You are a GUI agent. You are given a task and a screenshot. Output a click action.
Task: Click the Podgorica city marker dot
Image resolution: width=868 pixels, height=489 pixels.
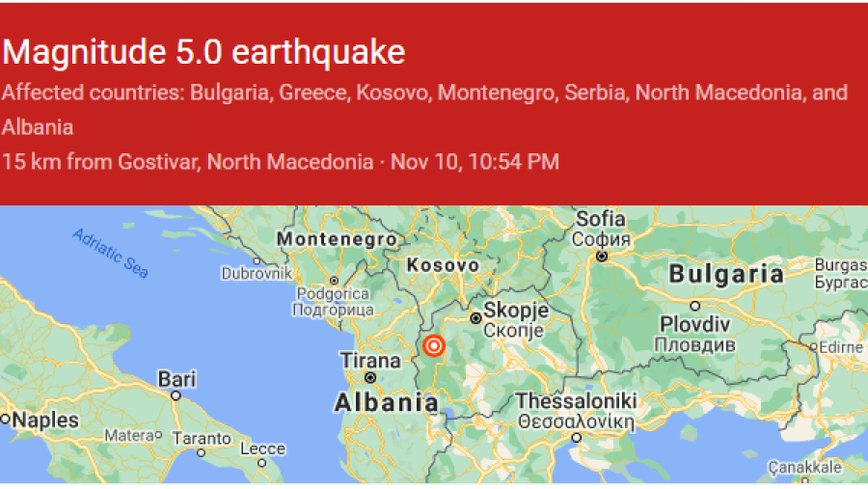point(334,281)
